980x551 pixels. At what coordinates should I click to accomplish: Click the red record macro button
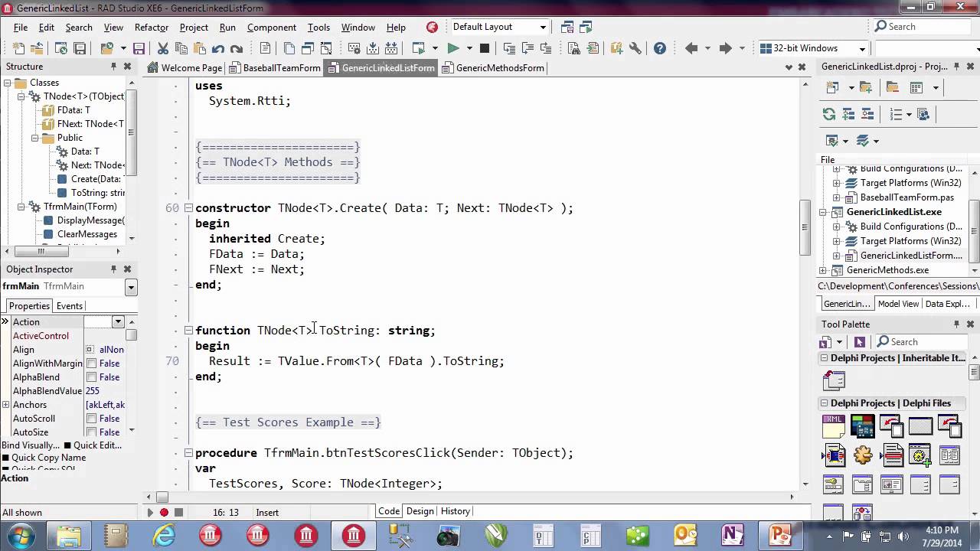(x=164, y=512)
